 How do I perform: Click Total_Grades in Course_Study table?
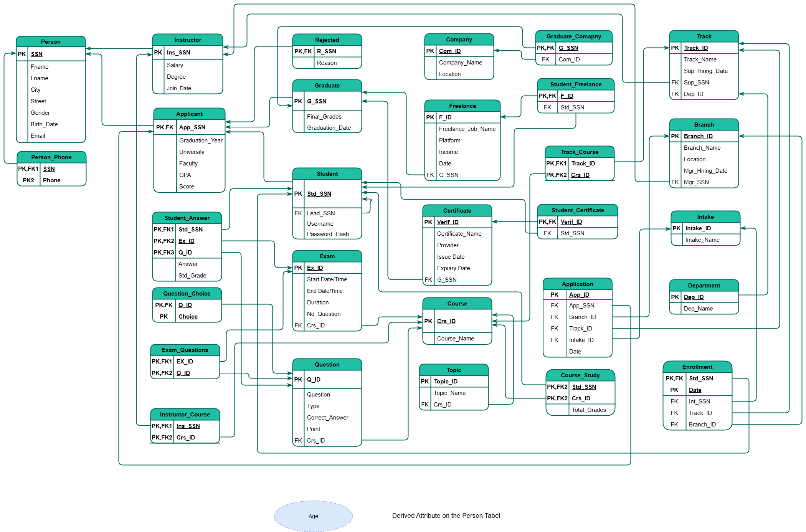click(x=588, y=410)
